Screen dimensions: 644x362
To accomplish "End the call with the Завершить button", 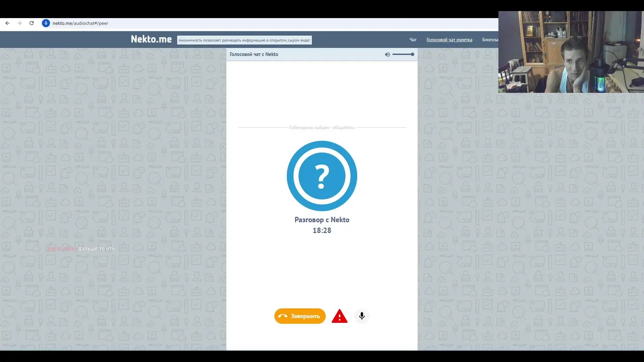I will pyautogui.click(x=300, y=316).
